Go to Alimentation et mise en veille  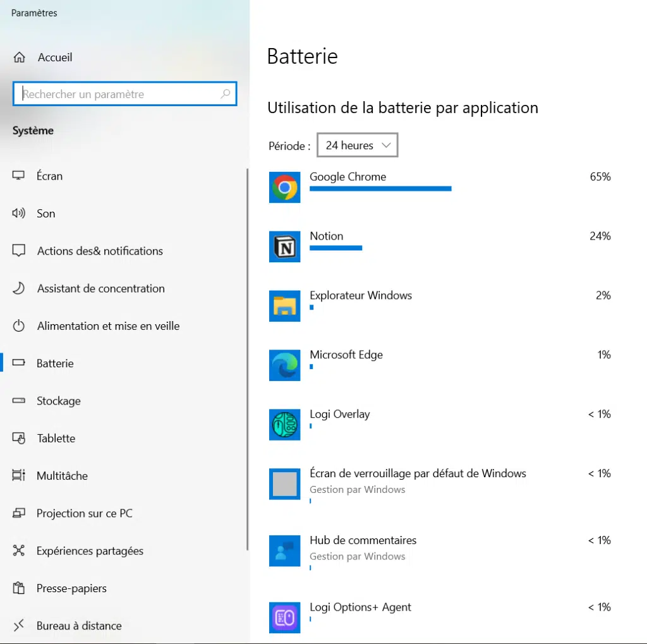[x=124, y=325]
